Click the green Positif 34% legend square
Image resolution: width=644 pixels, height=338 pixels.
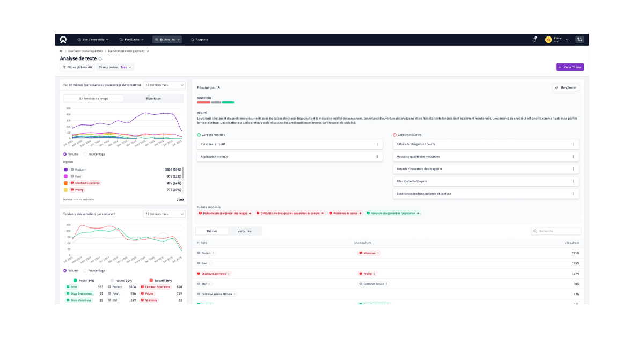tap(75, 280)
